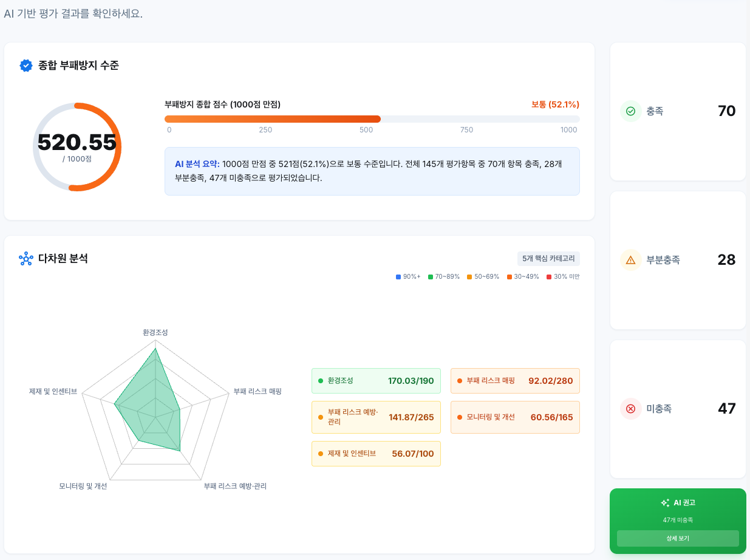Click the 보통 (52.1%) rating label

coord(555,104)
